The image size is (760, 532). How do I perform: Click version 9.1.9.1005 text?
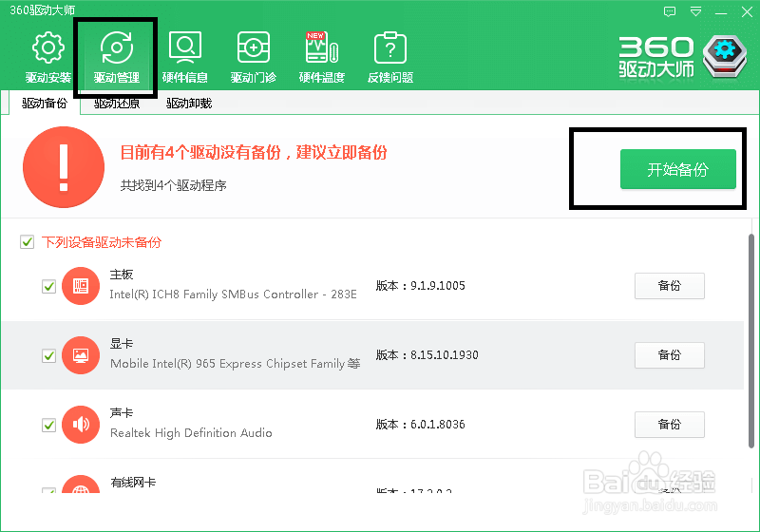click(x=438, y=286)
